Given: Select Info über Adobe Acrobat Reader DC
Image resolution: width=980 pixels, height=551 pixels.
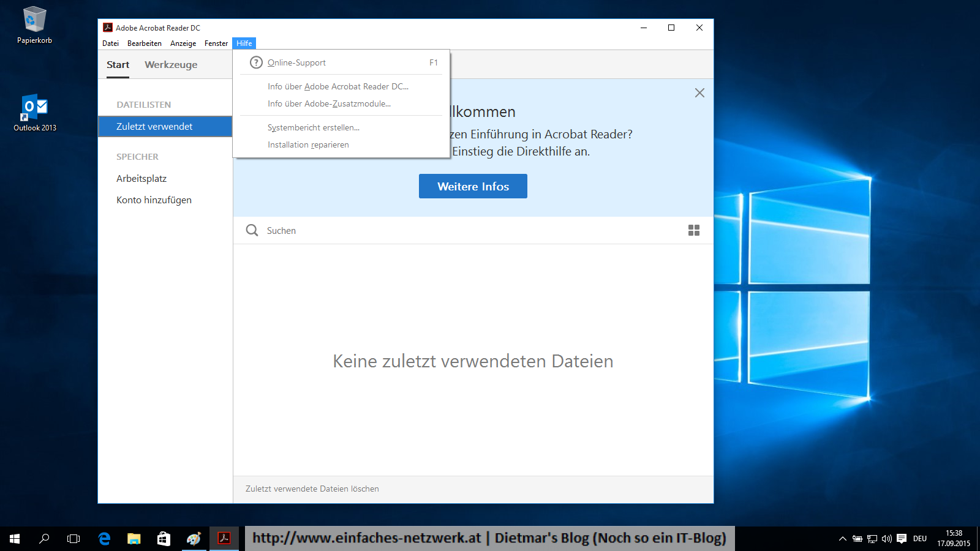Looking at the screenshot, I should click(x=341, y=86).
